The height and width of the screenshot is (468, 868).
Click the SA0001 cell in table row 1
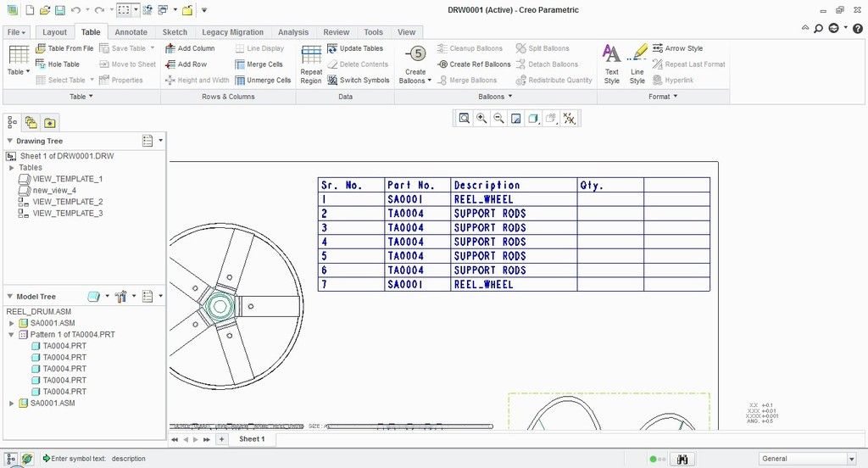point(418,199)
